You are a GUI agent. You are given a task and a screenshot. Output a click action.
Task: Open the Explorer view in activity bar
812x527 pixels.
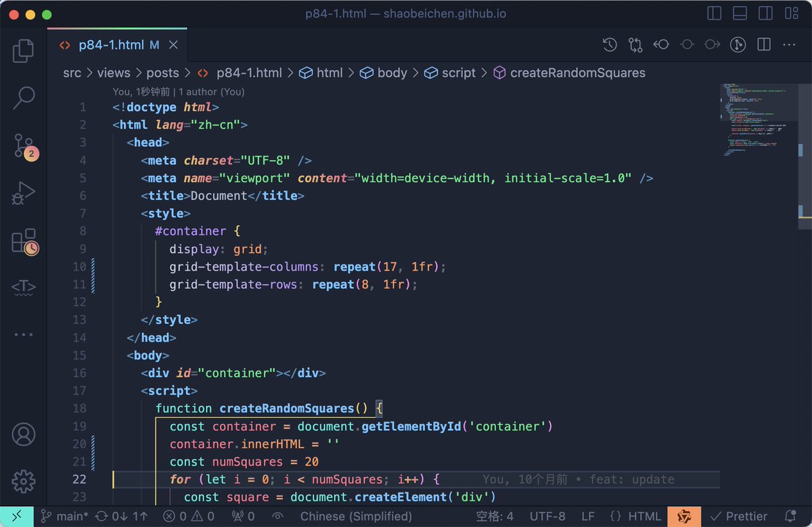(23, 50)
